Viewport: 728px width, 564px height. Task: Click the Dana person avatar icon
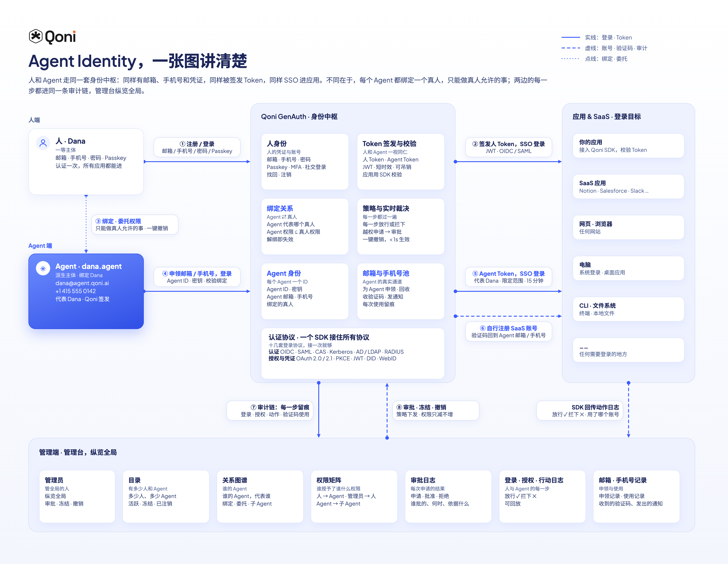pos(43,143)
